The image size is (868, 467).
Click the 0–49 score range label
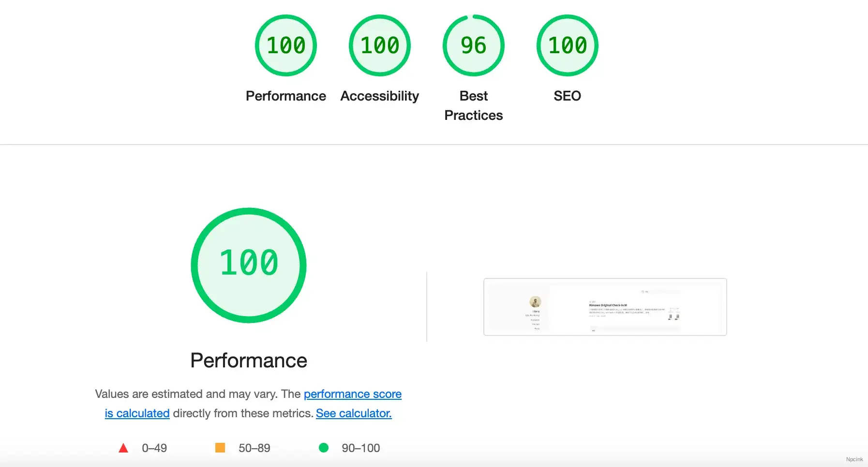(154, 448)
